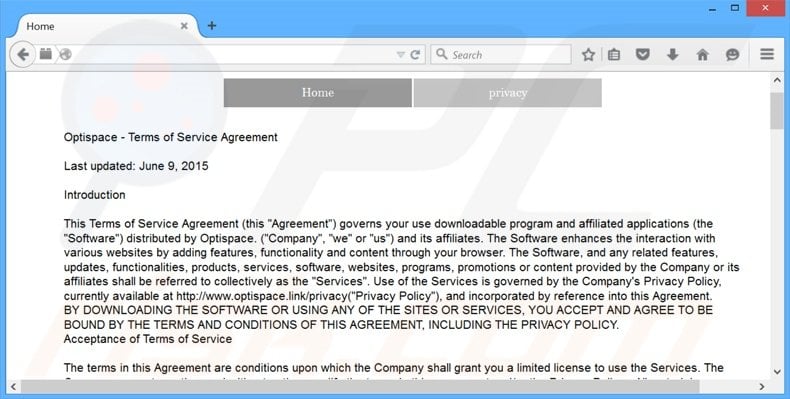Image resolution: width=790 pixels, height=399 pixels.
Task: Open the Hello chat smiley icon
Action: pyautogui.click(x=732, y=54)
